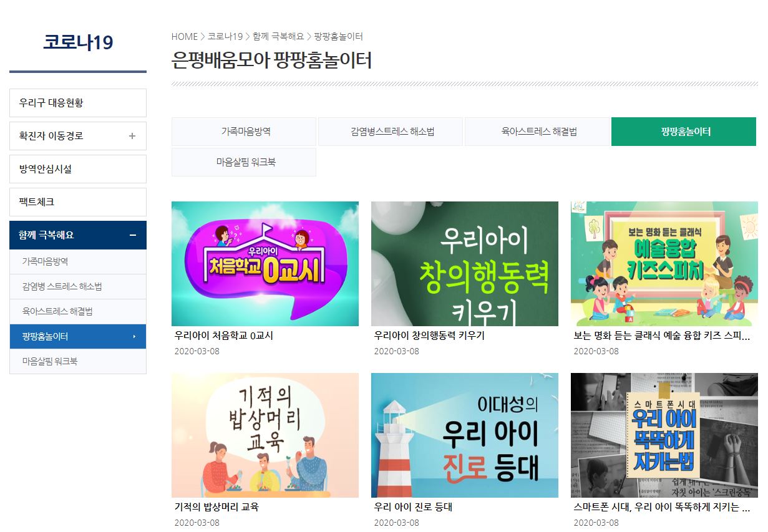Select the green 팡팡홈놀이터 tab
The width and height of the screenshot is (768, 532).
684,132
